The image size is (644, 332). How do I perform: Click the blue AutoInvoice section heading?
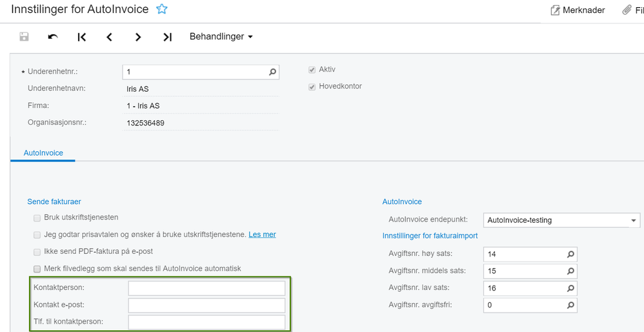click(x=402, y=202)
